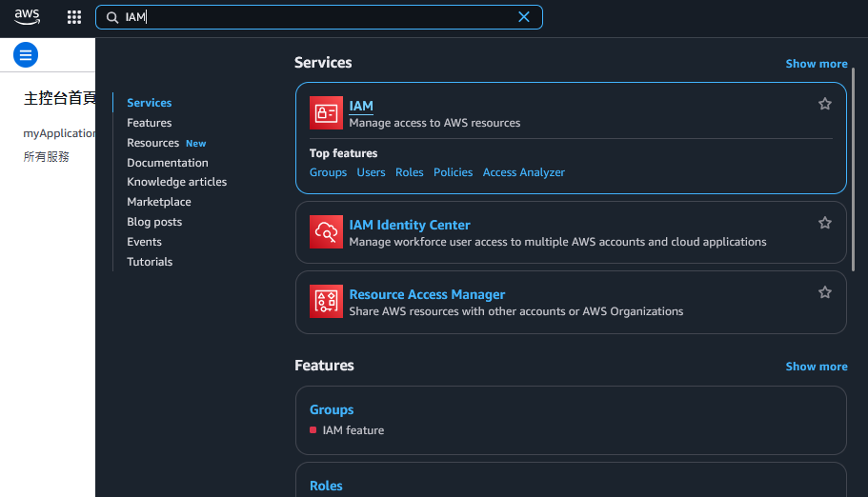The image size is (868, 497).
Task: Click the IAM Identity Center icon
Action: 326,232
